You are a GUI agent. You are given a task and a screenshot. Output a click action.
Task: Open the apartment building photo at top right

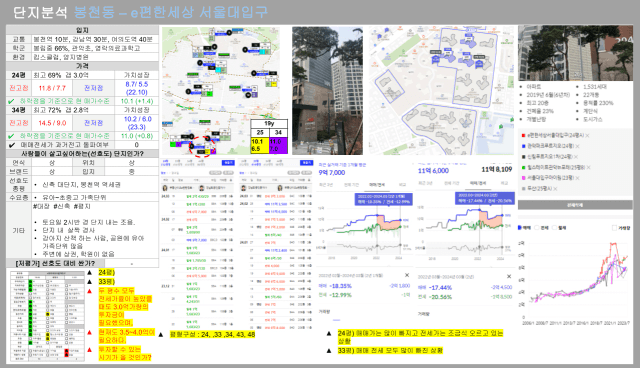point(575,53)
